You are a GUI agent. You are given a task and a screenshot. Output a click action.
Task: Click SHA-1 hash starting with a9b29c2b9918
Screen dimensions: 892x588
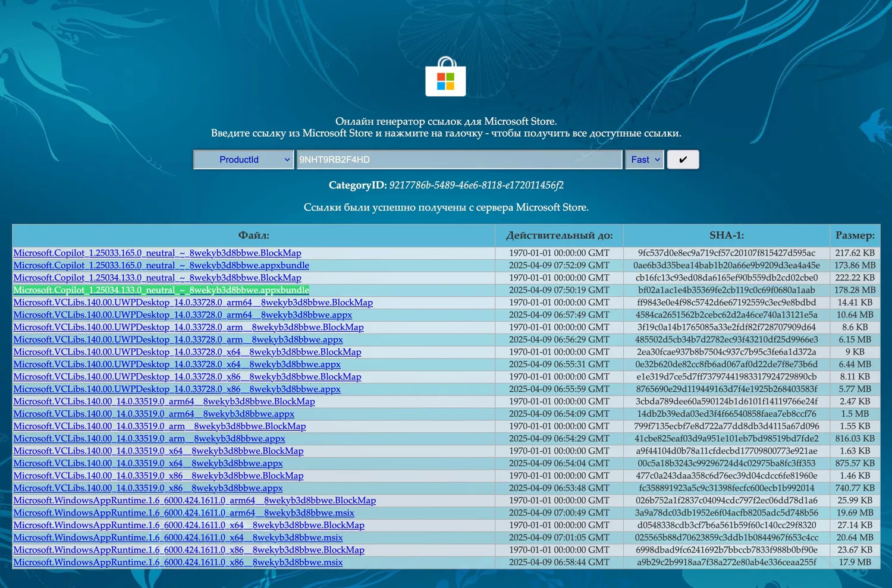[x=727, y=562]
